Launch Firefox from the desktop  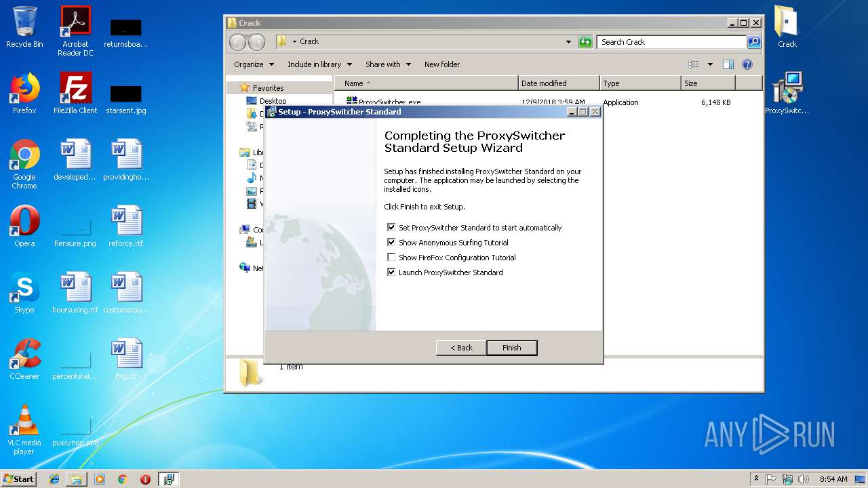(24, 94)
